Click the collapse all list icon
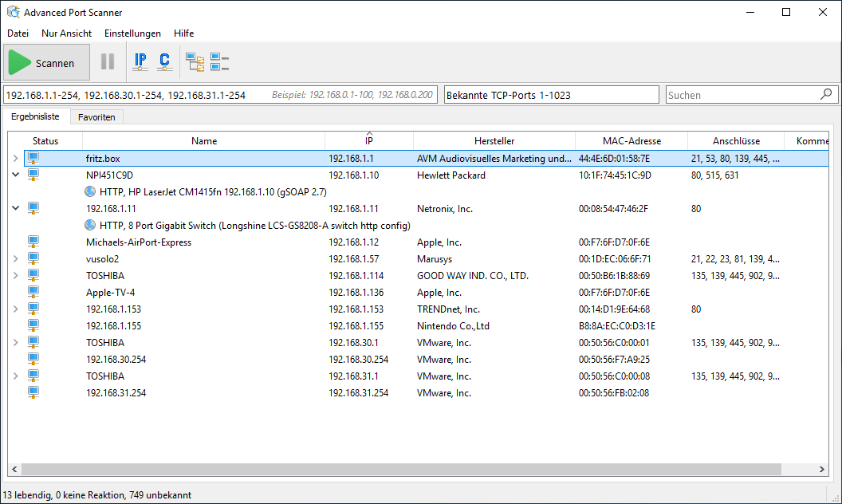The image size is (842, 504). (x=219, y=61)
